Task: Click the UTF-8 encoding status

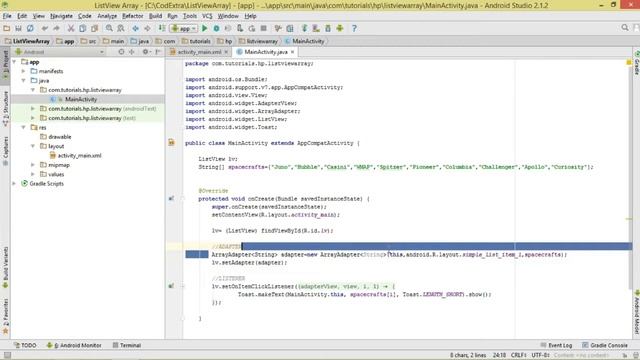Action: (x=540, y=355)
